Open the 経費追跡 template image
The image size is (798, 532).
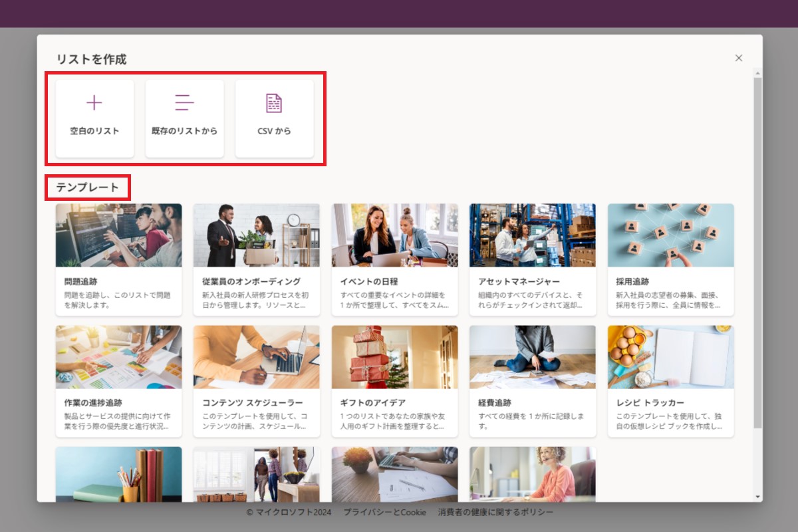click(x=532, y=356)
